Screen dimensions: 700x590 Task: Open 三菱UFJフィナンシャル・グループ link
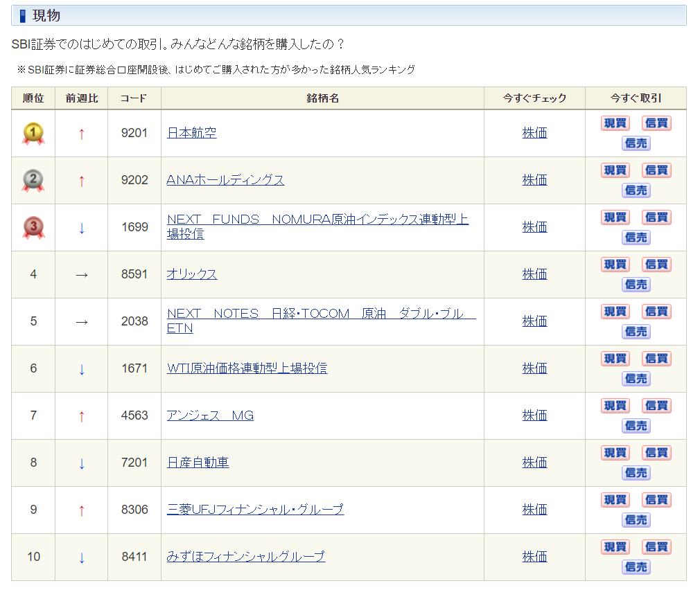[x=255, y=510]
